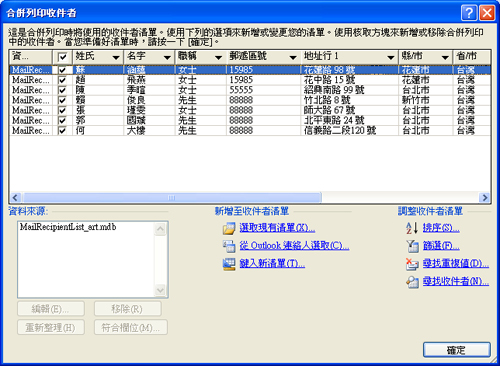The width and height of the screenshot is (500, 366).
Task: Click the filter funnel icon
Action: click(412, 246)
